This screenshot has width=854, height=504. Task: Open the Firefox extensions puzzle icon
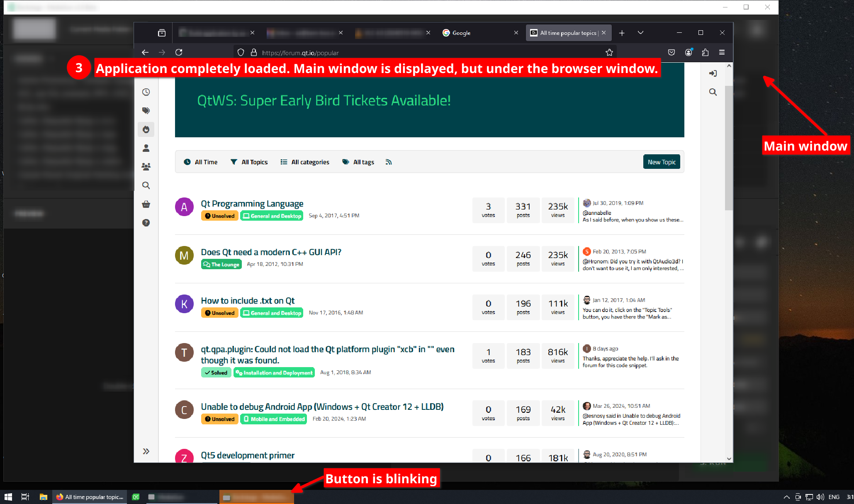tap(705, 52)
